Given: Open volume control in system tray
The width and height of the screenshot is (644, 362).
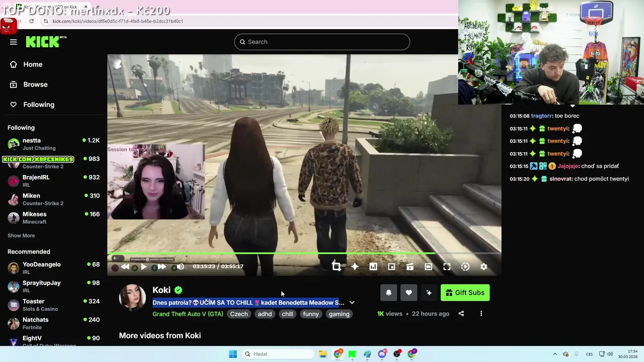Looking at the screenshot, I should pos(610,354).
